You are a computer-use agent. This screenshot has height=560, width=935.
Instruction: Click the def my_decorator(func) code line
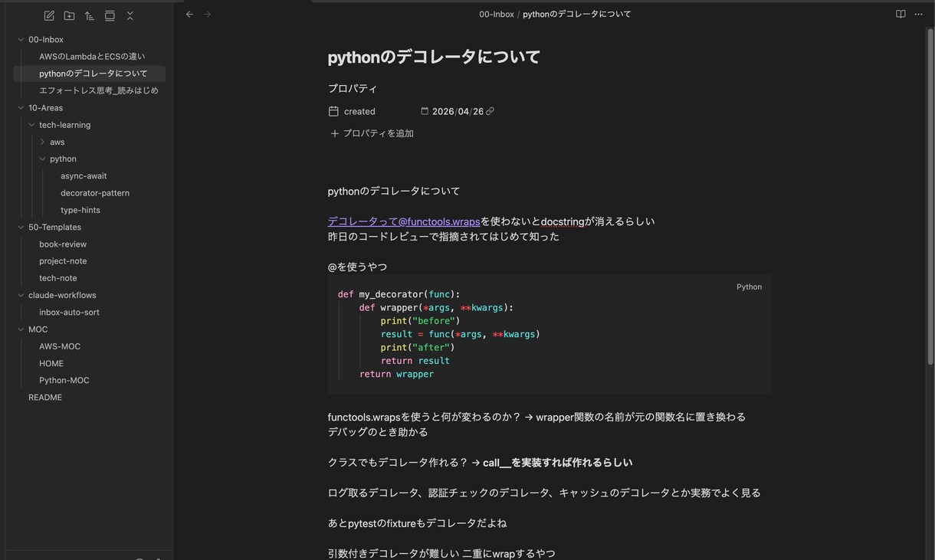(x=399, y=294)
